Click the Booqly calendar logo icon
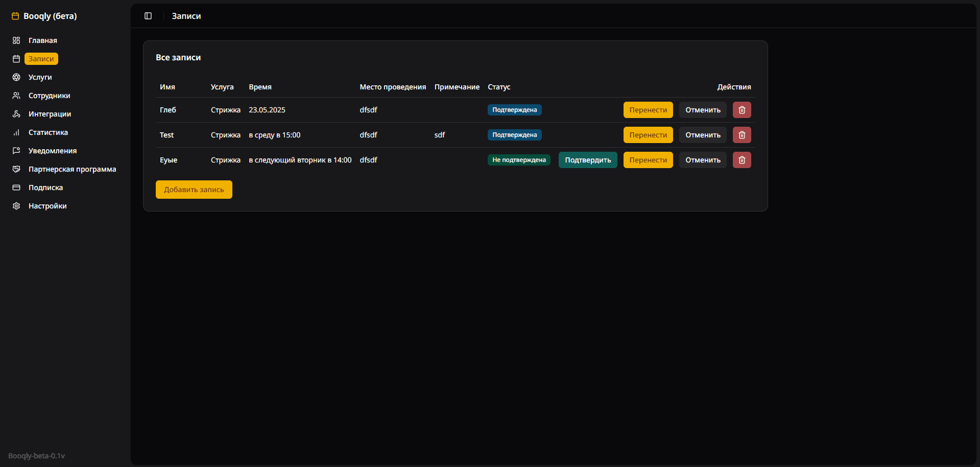980x467 pixels. pos(15,16)
